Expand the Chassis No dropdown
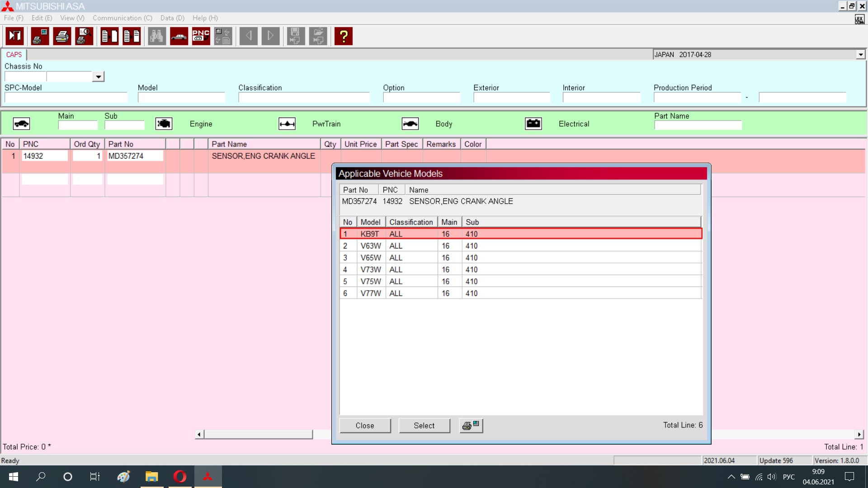Viewport: 868px width, 488px height. [x=98, y=77]
